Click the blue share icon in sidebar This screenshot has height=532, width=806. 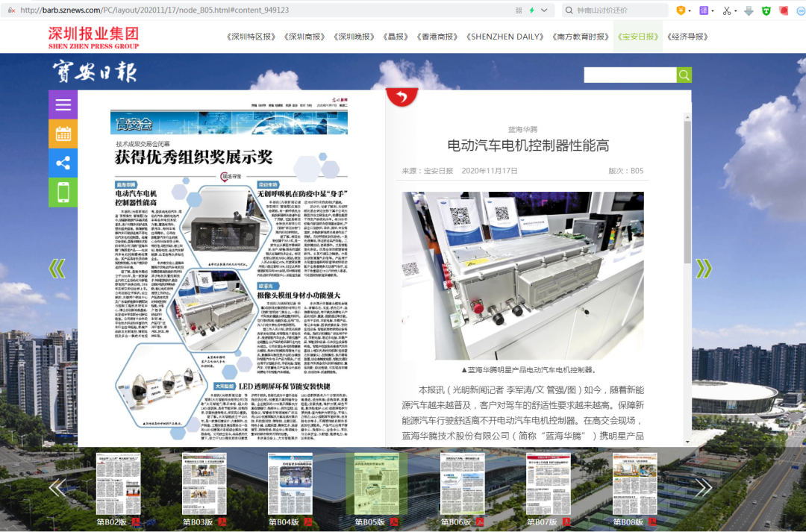tap(63, 163)
